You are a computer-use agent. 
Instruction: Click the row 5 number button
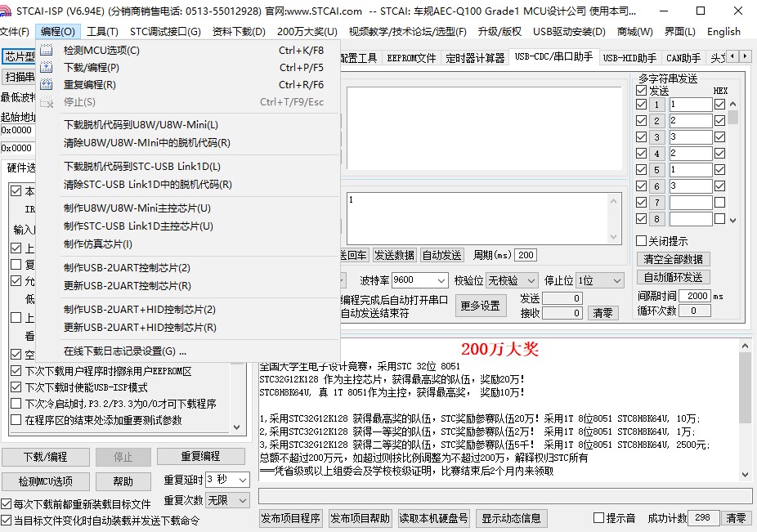click(x=656, y=170)
